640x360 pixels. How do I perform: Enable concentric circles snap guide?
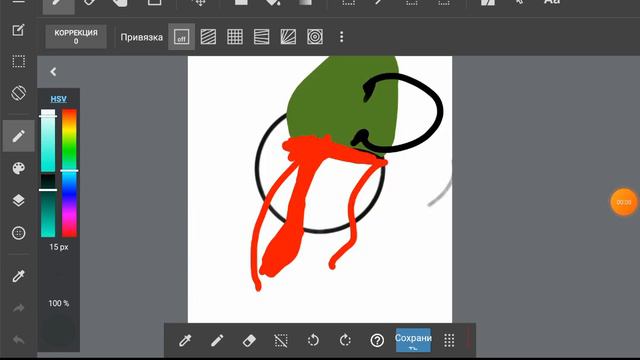(x=315, y=37)
